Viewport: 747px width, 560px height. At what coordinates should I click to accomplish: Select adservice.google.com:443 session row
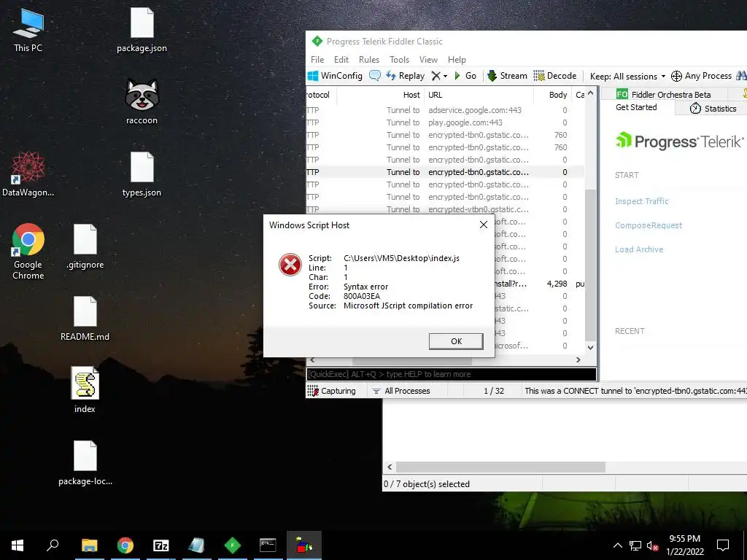pyautogui.click(x=445, y=110)
